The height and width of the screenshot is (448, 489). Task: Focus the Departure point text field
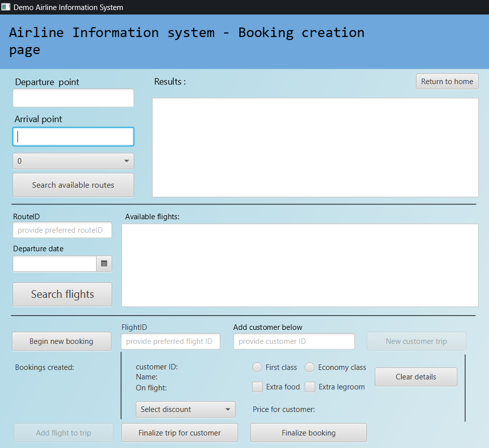point(73,98)
